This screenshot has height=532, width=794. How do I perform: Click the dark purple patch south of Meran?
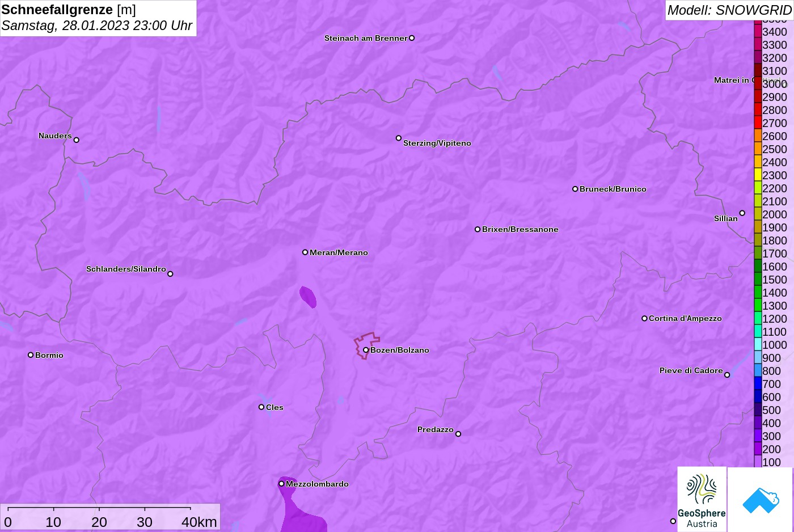[x=308, y=297]
